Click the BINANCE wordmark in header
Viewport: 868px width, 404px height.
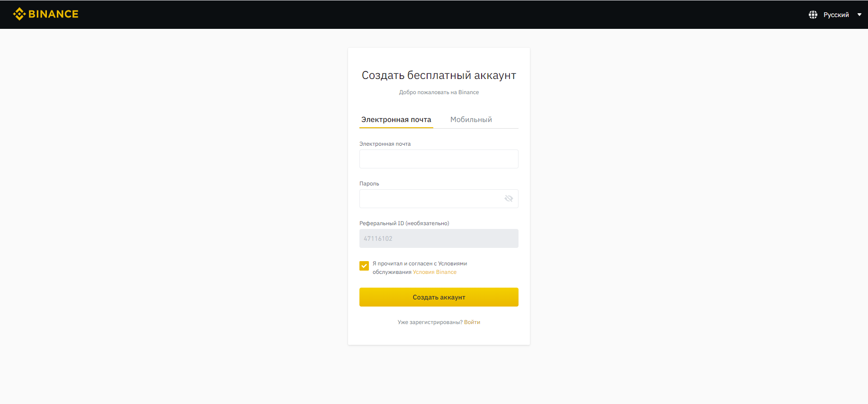[x=54, y=14]
